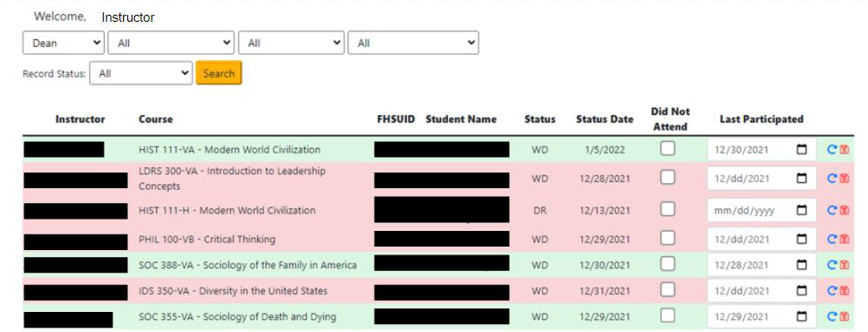Click refresh icon in SOC 355-VA row
This screenshot has width=868, height=332.
(831, 317)
